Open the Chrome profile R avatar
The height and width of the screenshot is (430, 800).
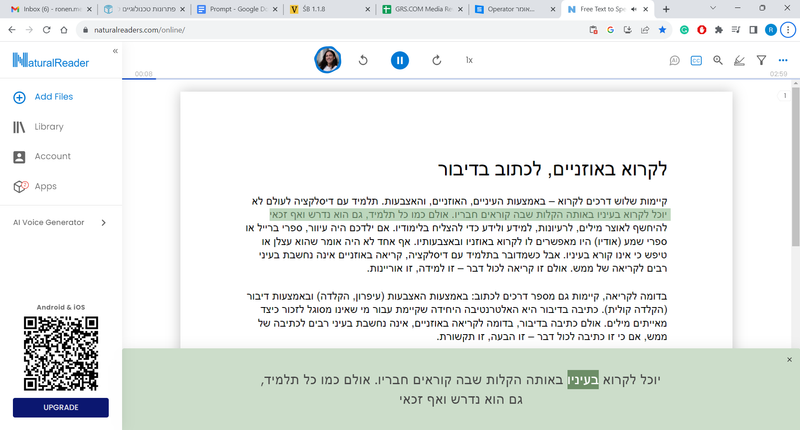[770, 30]
